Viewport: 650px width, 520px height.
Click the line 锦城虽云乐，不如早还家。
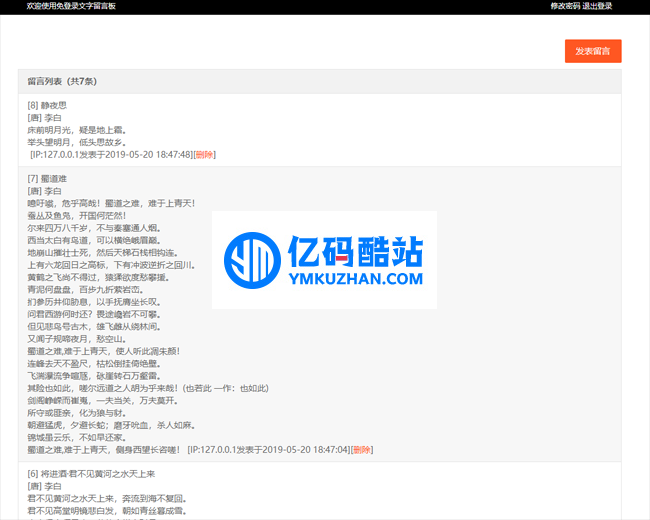(x=77, y=437)
